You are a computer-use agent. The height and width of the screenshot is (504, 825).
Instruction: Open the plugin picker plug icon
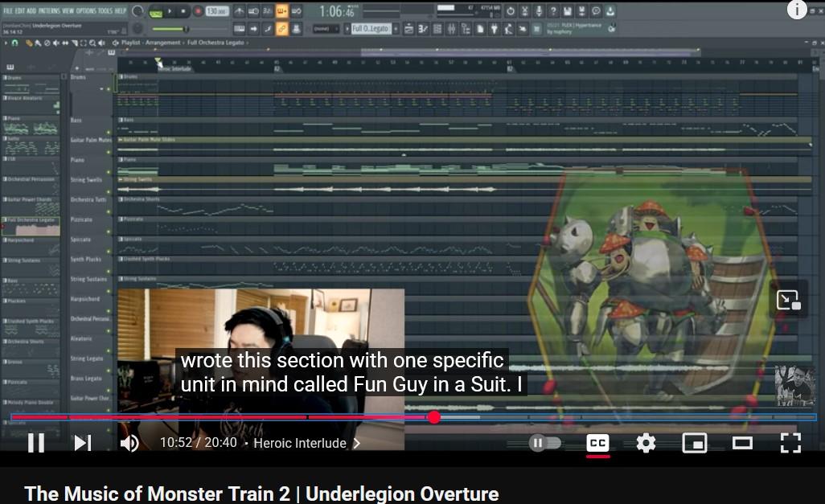pyautogui.click(x=495, y=28)
